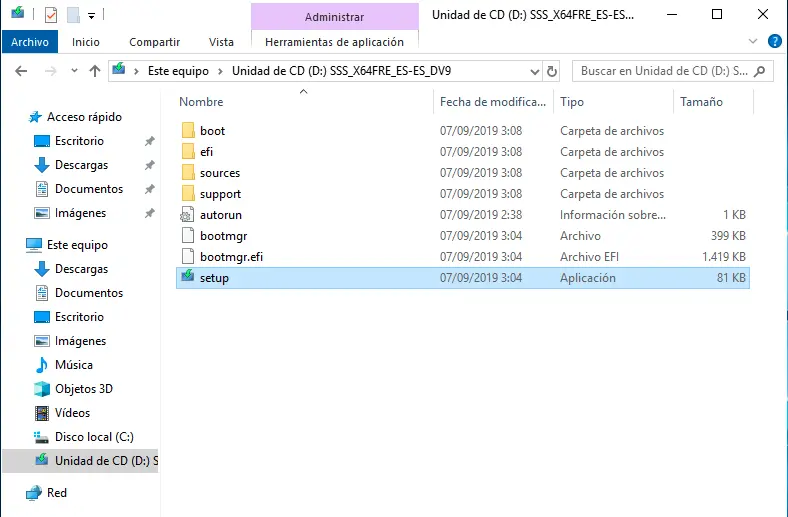Viewport: 788px width, 517px height.
Task: Open the Música folder
Action: (x=73, y=365)
